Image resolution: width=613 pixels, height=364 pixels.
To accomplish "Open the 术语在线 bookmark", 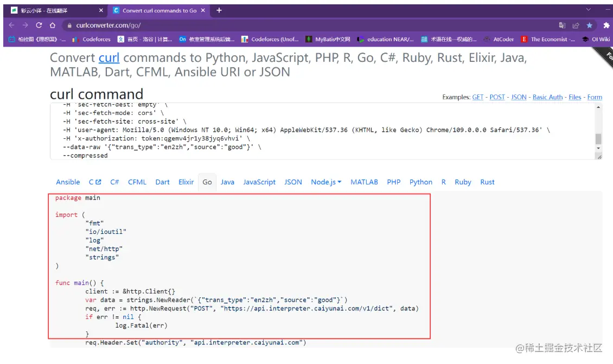I will 449,39.
